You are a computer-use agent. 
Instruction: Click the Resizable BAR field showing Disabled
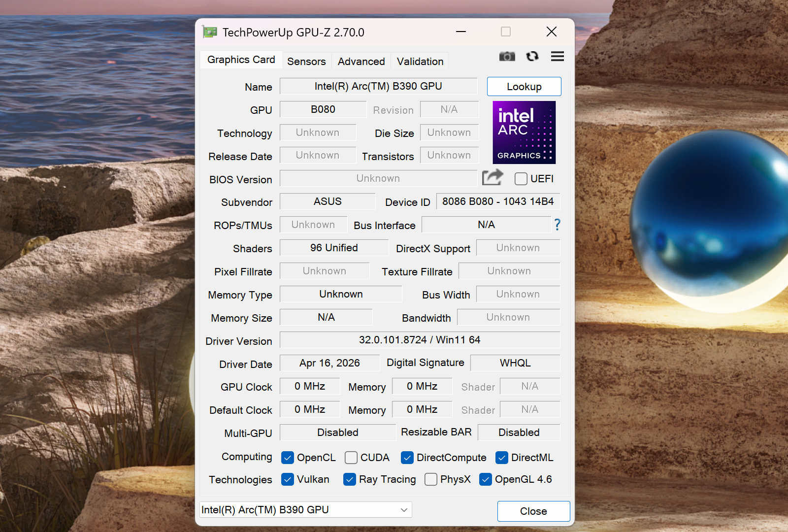[519, 432]
